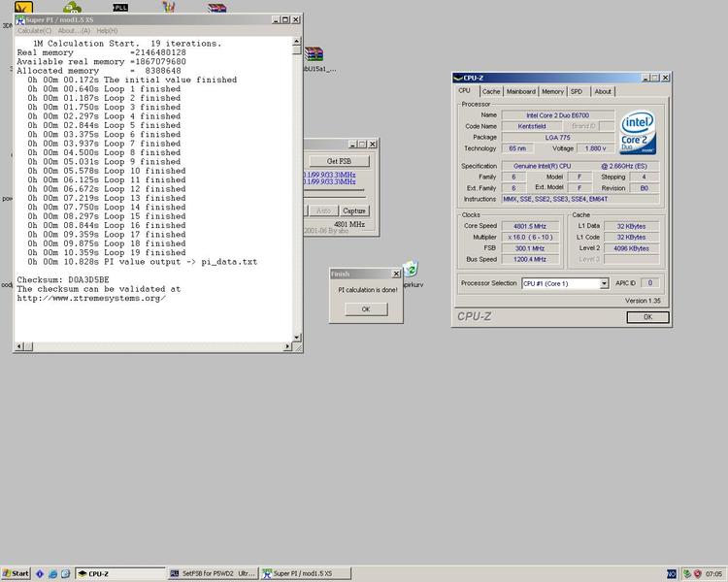This screenshot has width=728, height=582.
Task: Click the CPU-Z title bar icon
Action: [x=458, y=78]
